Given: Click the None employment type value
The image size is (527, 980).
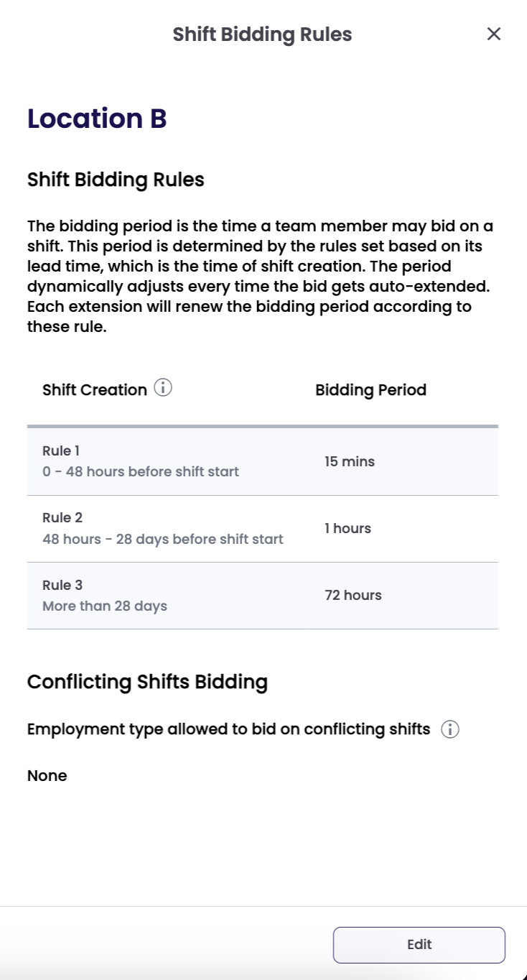Looking at the screenshot, I should [x=47, y=775].
